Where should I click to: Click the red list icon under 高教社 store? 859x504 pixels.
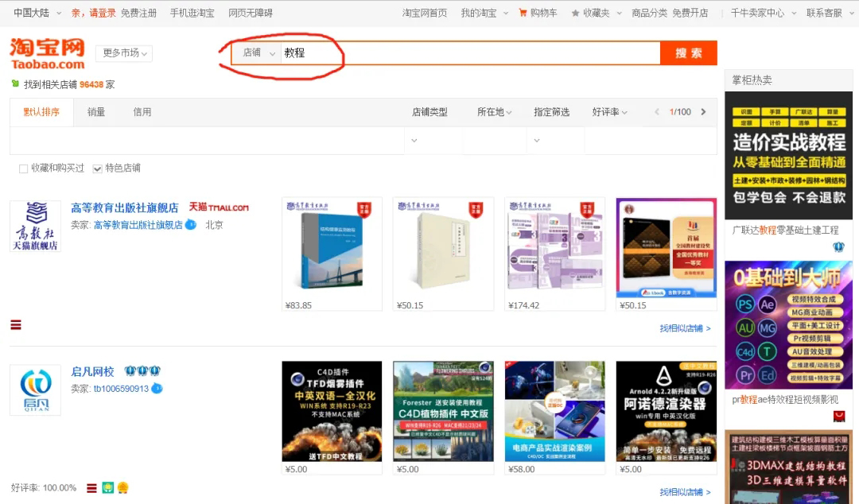click(16, 325)
